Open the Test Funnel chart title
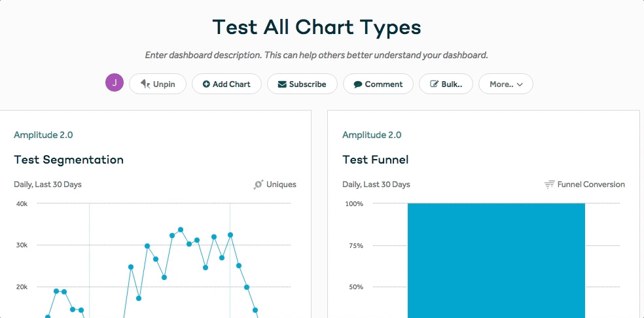 [375, 160]
